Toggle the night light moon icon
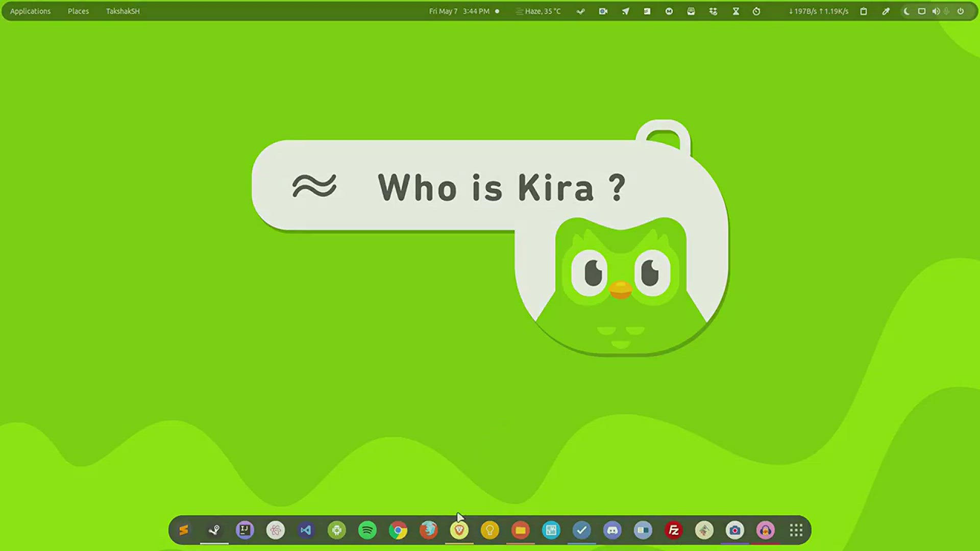The height and width of the screenshot is (551, 980). (x=906, y=11)
